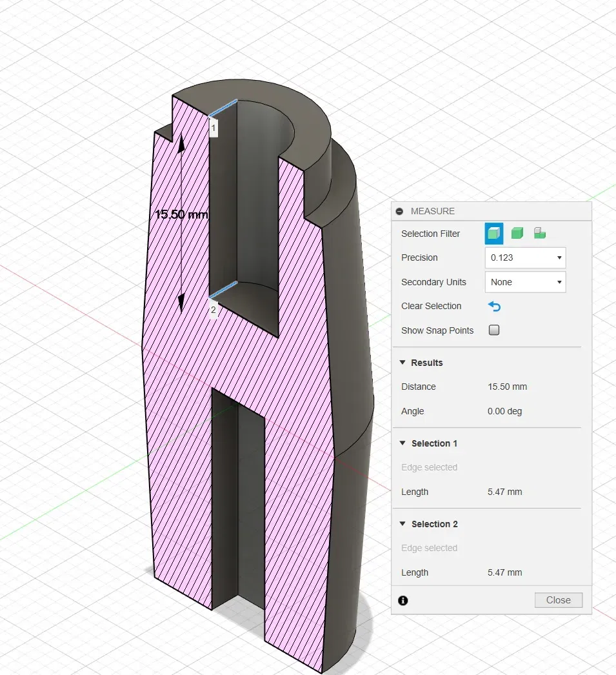Enable Show Snap Points checkbox

point(494,330)
